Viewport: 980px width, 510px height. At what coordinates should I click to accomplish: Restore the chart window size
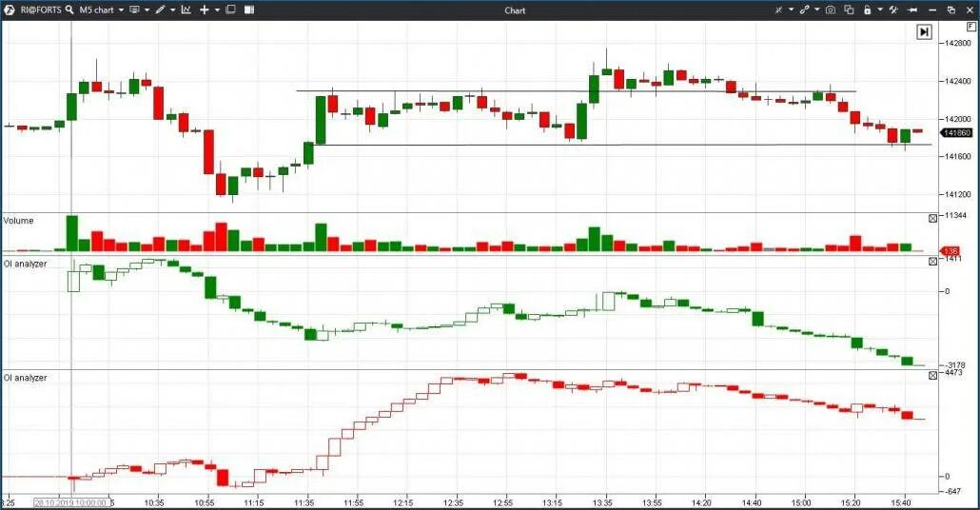click(x=951, y=10)
